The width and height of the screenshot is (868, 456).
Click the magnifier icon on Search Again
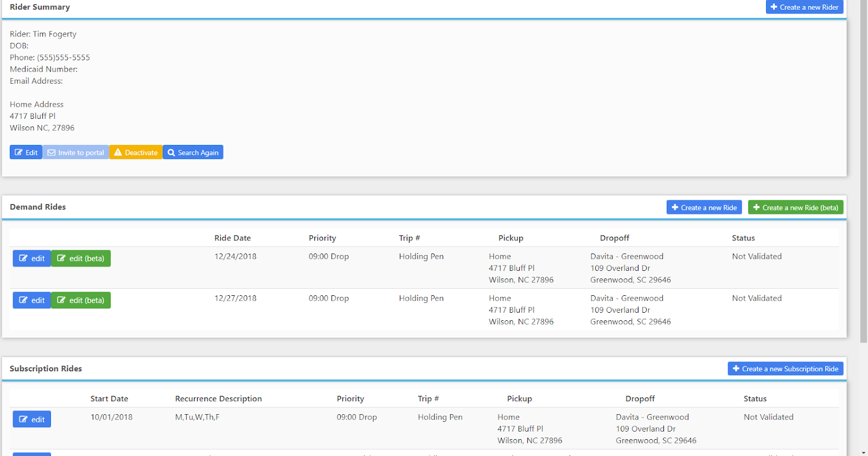(x=171, y=153)
